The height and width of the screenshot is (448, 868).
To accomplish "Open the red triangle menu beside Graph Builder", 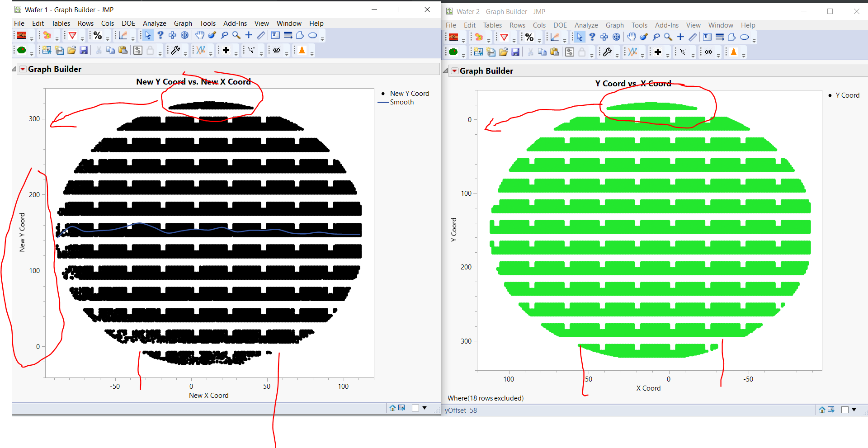I will 23,69.
